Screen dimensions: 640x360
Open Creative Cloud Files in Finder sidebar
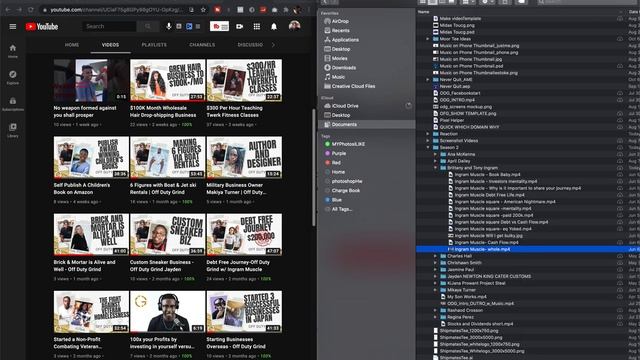(350, 87)
